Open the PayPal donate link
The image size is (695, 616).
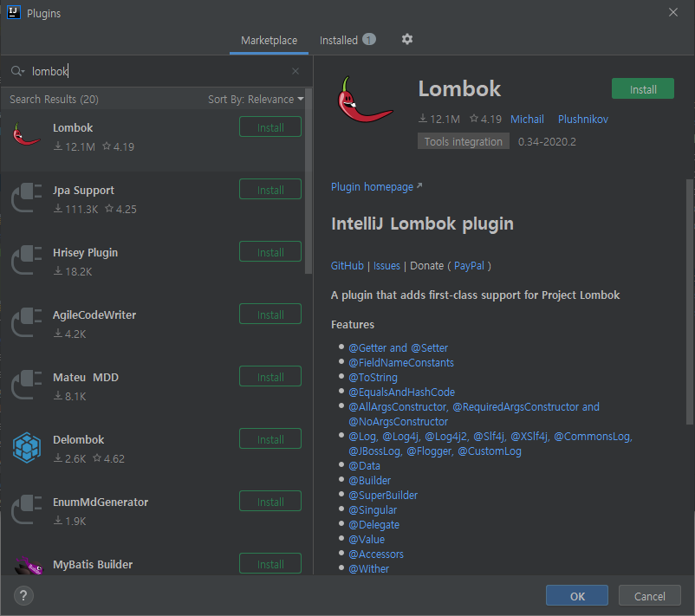pos(469,265)
